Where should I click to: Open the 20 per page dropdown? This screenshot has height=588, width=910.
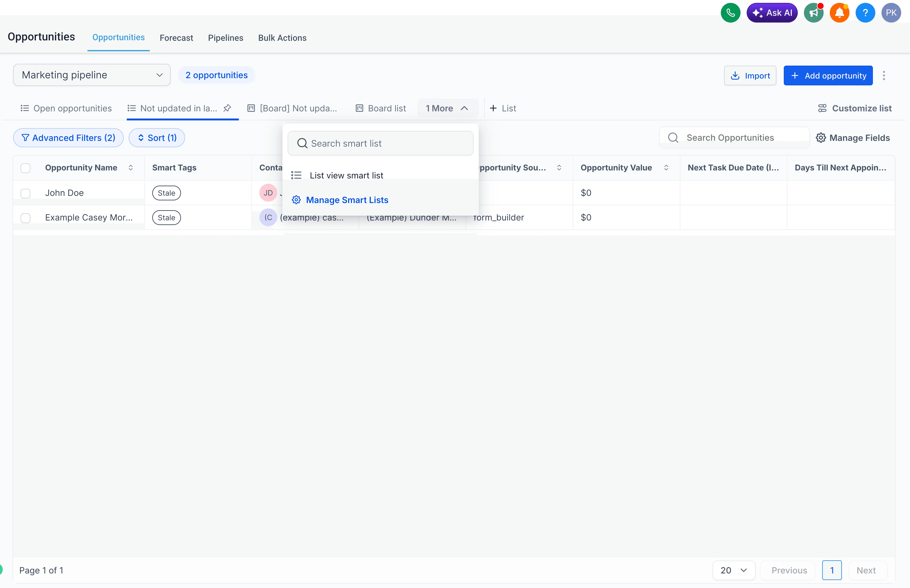click(734, 570)
